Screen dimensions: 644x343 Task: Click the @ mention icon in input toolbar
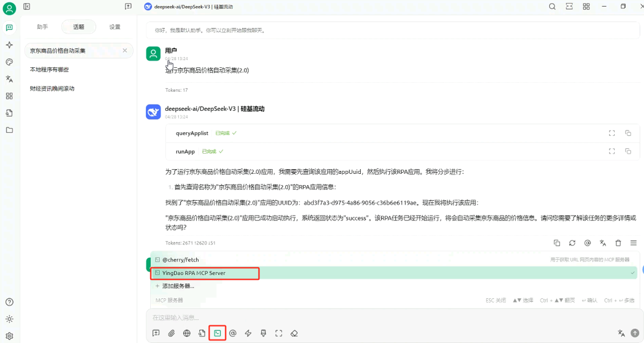[x=233, y=333]
